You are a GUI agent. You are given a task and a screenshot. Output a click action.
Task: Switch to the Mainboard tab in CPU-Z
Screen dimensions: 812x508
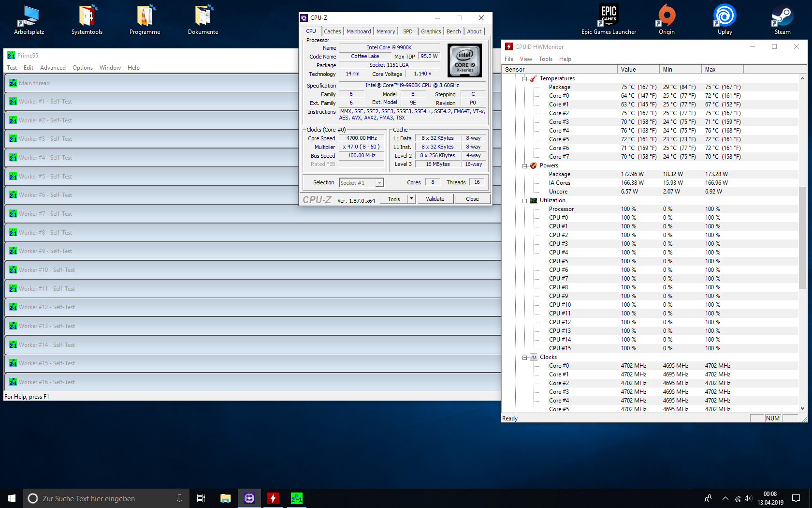pyautogui.click(x=359, y=31)
